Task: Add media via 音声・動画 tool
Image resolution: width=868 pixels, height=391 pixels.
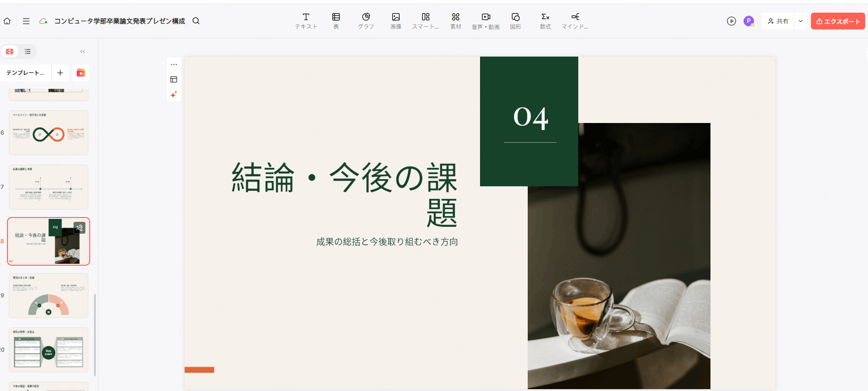Action: click(486, 21)
